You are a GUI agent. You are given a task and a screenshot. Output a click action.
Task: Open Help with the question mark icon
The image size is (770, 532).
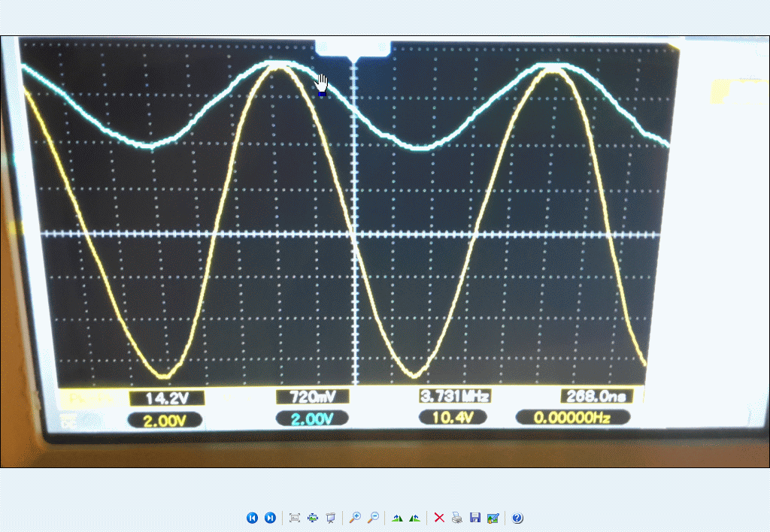pos(517,518)
